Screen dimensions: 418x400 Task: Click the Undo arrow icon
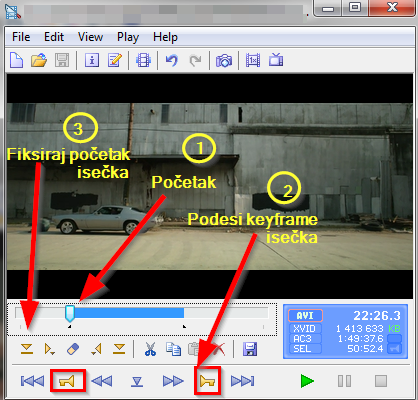point(172,60)
